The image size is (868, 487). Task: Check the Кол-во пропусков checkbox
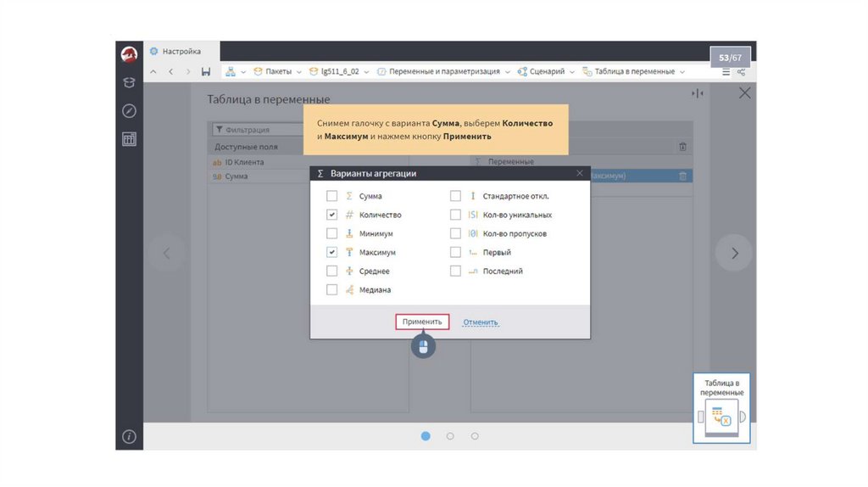click(455, 233)
